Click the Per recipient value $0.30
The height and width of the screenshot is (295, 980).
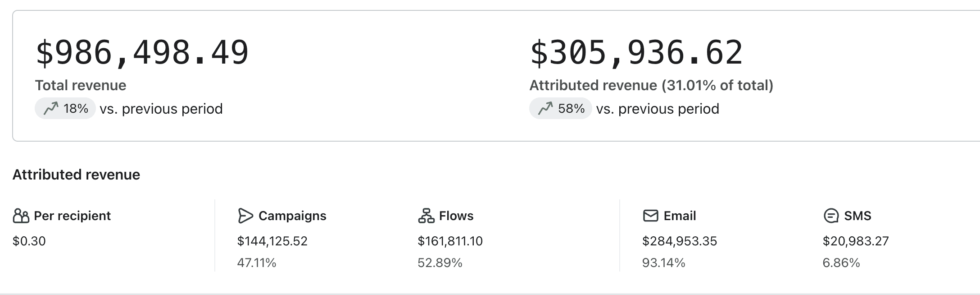tap(29, 241)
